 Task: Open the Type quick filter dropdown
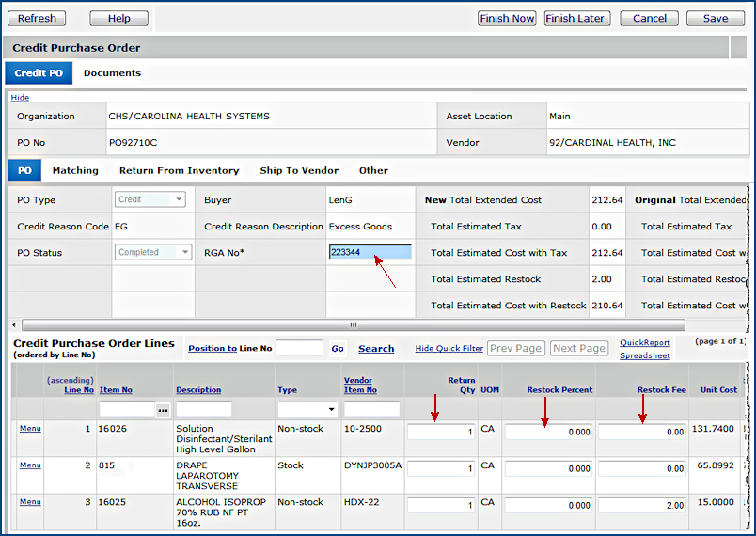307,410
